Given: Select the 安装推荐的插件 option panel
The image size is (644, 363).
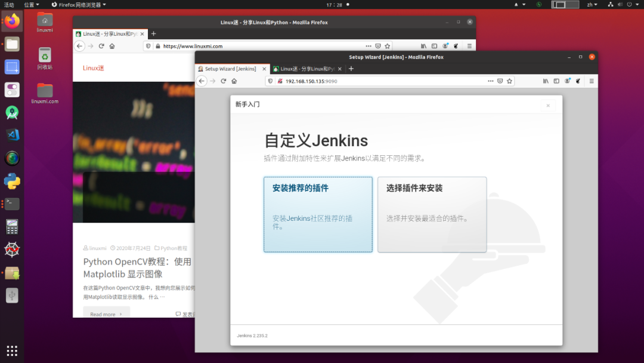Looking at the screenshot, I should coord(318,215).
